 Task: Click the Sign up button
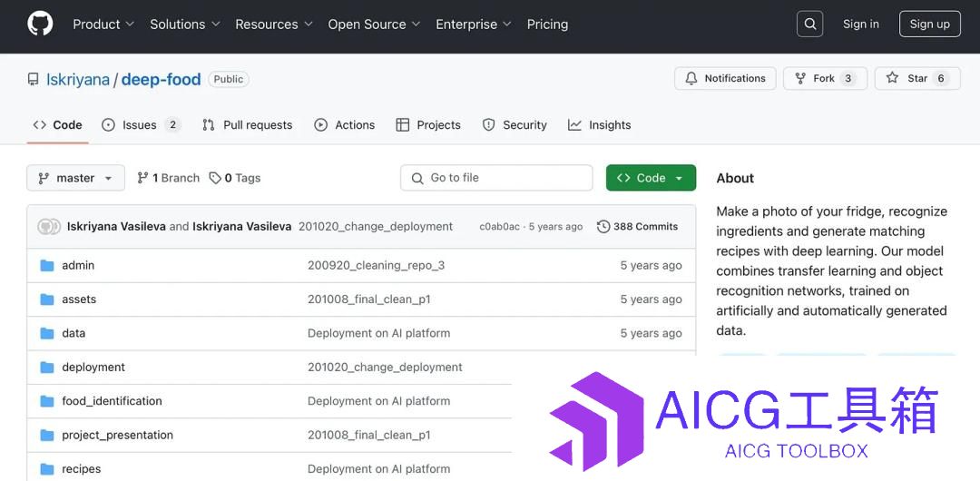pyautogui.click(x=929, y=25)
